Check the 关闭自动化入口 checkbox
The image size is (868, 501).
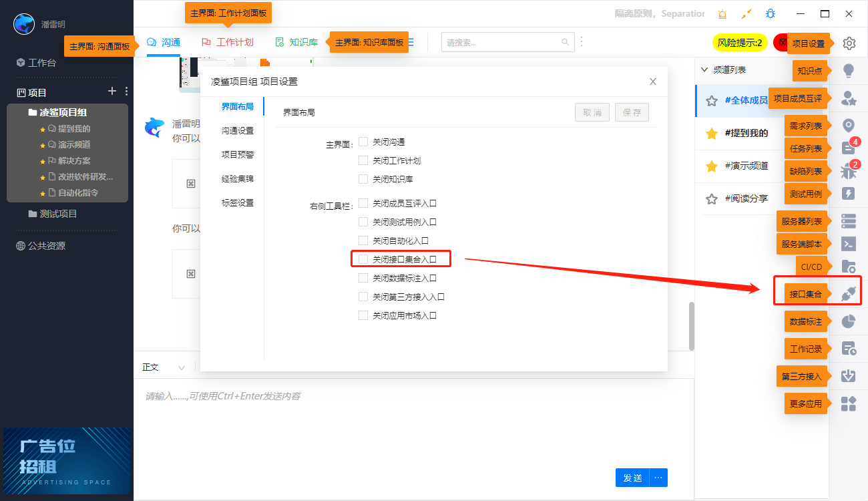(363, 240)
